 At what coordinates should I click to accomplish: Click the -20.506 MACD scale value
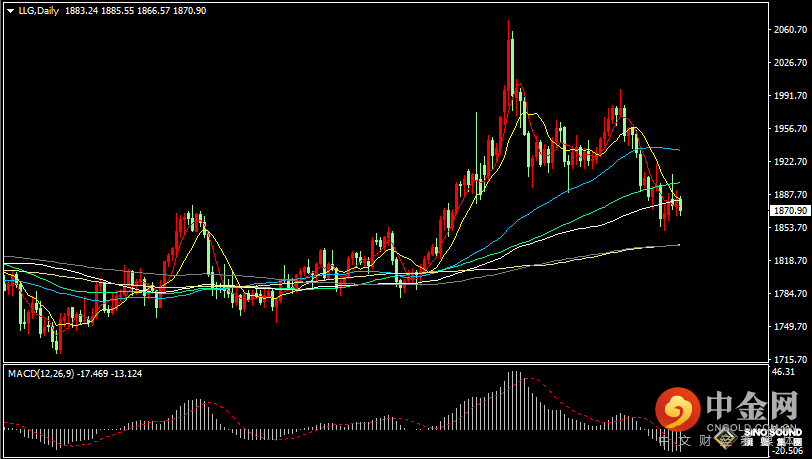[788, 451]
